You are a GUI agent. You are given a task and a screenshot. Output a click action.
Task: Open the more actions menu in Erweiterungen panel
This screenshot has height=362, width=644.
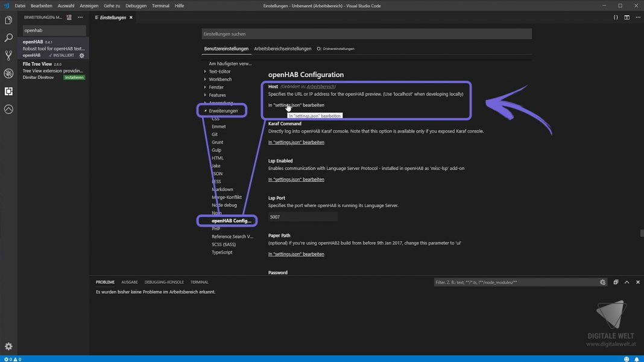pos(80,17)
